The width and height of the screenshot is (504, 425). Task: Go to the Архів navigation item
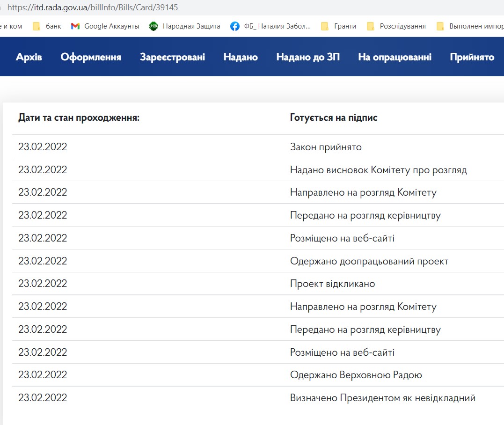pyautogui.click(x=29, y=57)
